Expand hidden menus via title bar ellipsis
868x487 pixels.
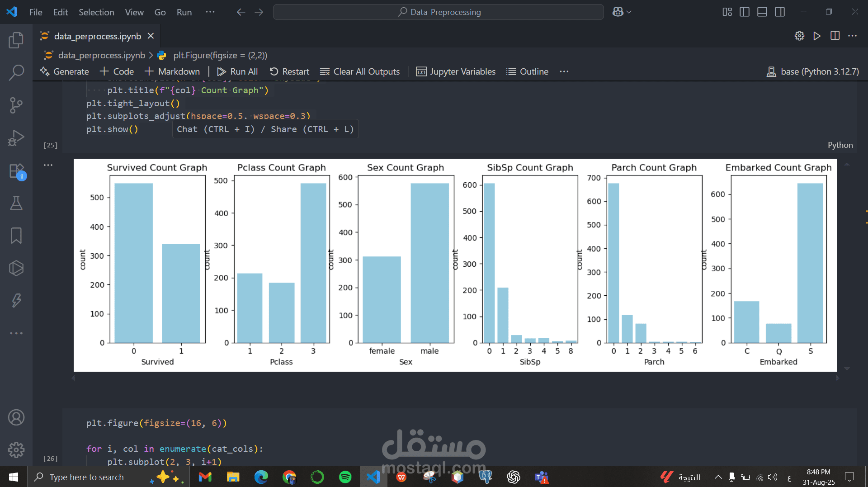210,12
